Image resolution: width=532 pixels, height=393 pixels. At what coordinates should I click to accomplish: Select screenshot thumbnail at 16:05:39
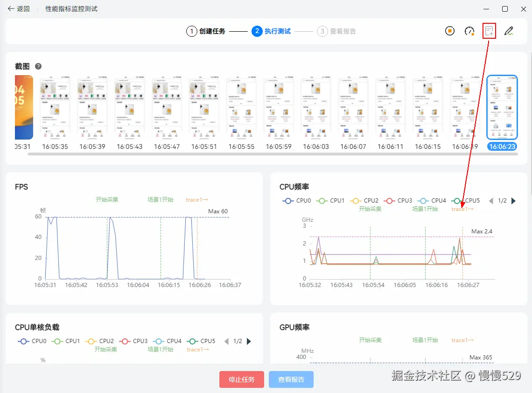pyautogui.click(x=92, y=107)
